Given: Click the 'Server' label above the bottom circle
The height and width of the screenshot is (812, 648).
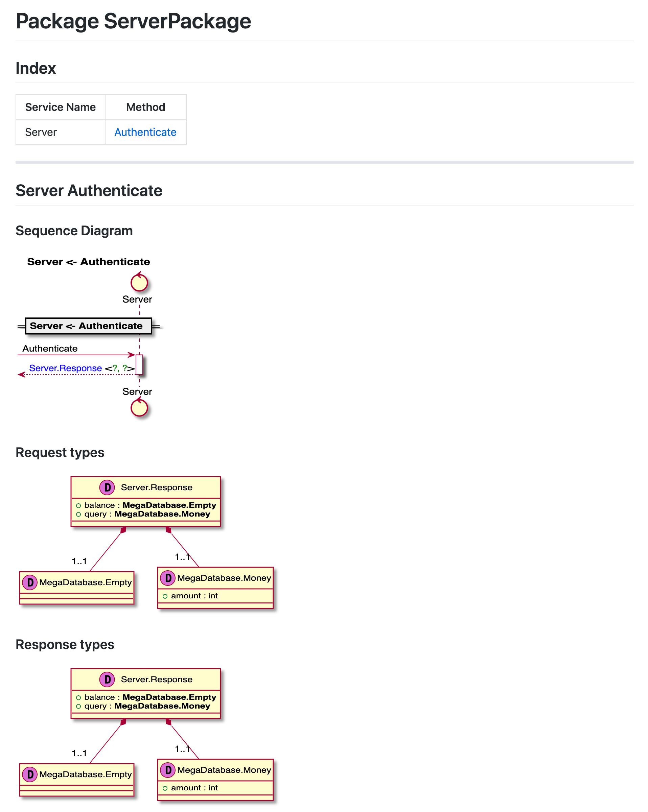Looking at the screenshot, I should (x=137, y=392).
